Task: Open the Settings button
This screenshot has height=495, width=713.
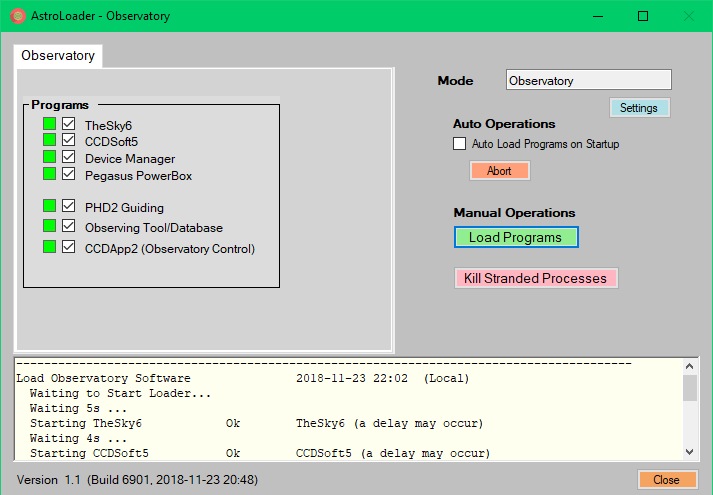Action: coord(639,108)
